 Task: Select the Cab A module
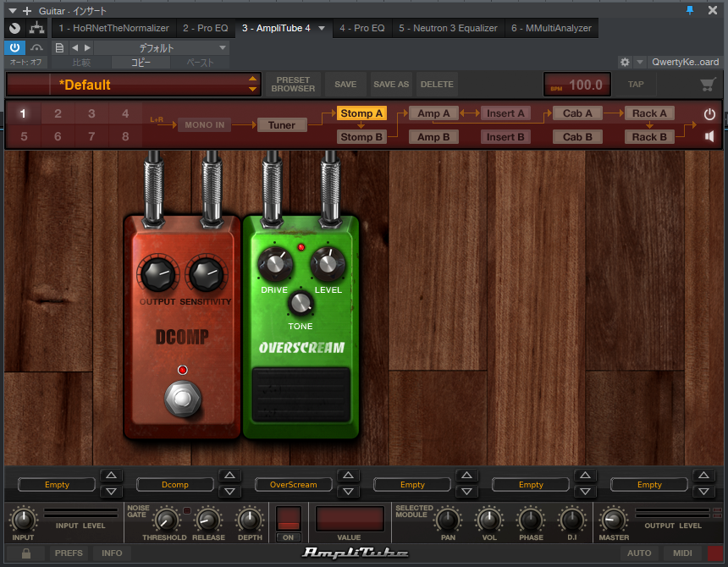577,113
